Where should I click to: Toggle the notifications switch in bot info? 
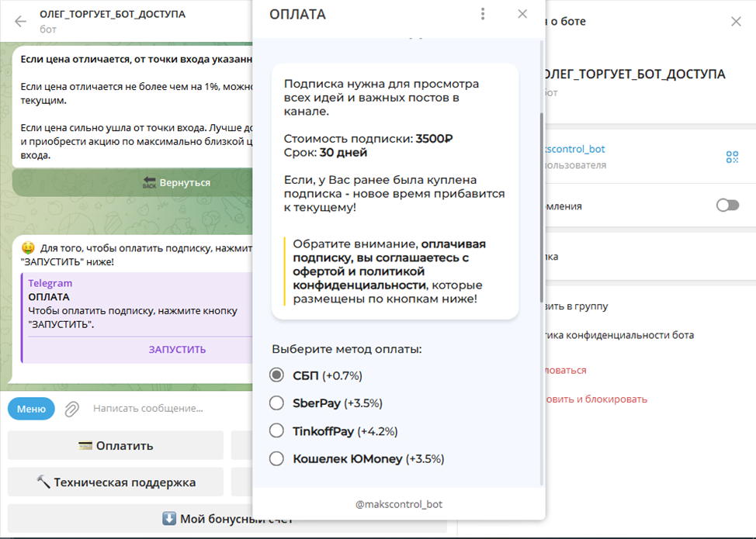click(x=727, y=206)
